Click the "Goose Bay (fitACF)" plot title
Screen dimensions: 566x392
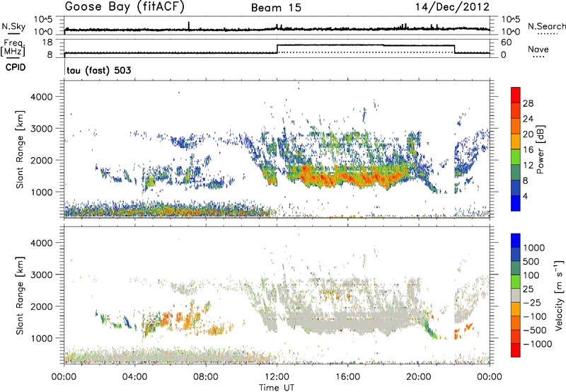(125, 7)
